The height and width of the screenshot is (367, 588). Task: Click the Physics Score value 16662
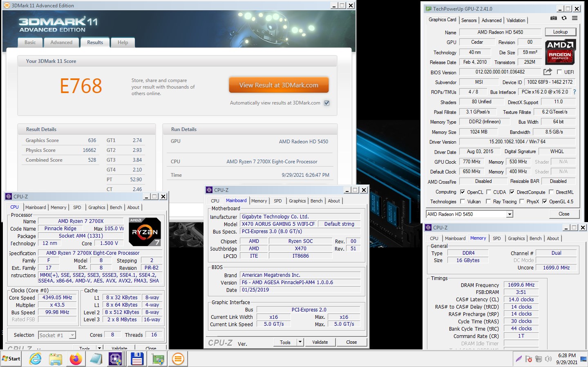[x=89, y=150]
